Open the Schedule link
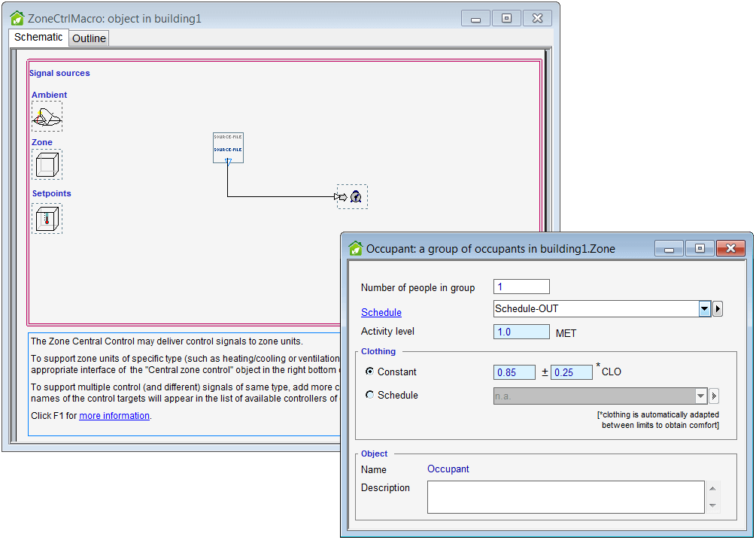Screen dimensions: 756x540 381,312
